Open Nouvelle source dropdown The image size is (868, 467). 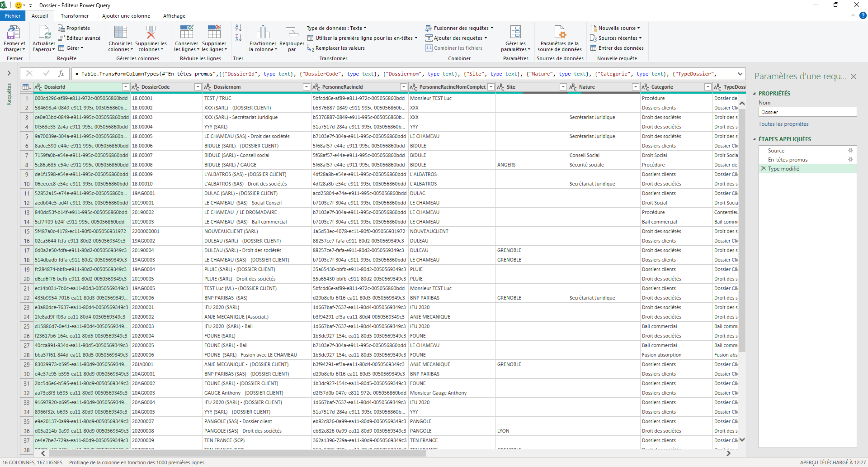pyautogui.click(x=615, y=28)
